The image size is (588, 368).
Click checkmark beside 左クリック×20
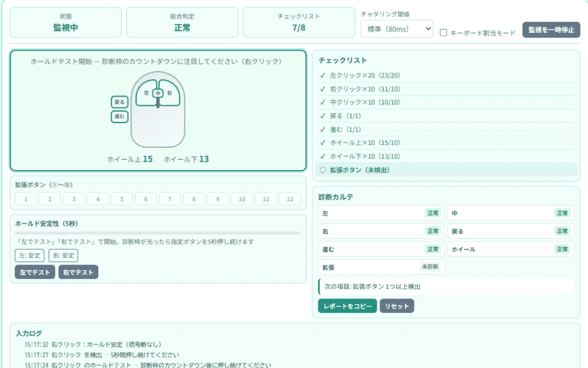(x=323, y=75)
